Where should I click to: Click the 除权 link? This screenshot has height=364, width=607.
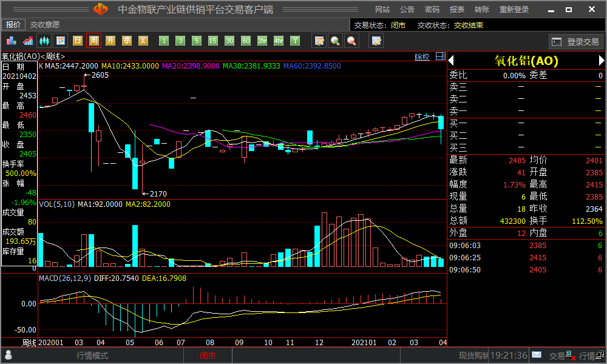tap(422, 57)
